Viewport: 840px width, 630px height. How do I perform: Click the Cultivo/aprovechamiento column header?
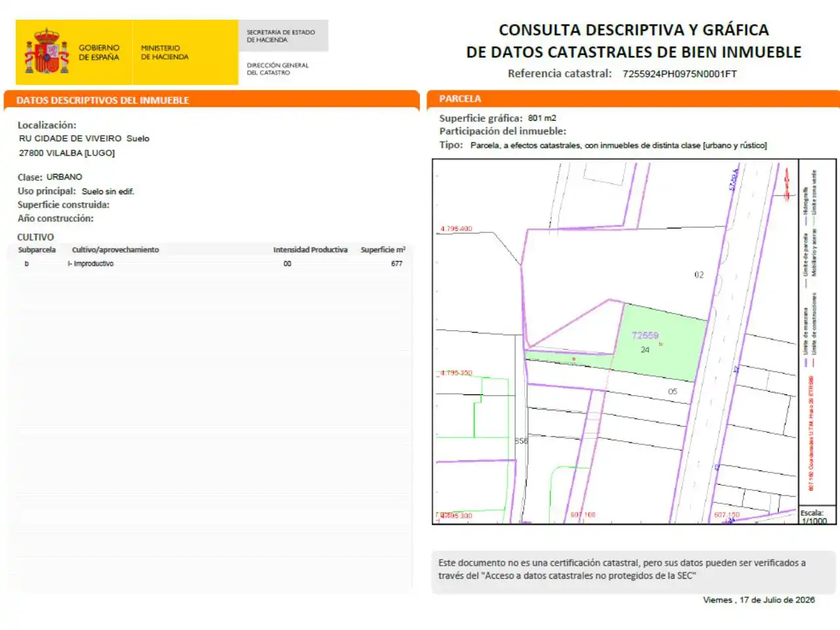point(115,250)
